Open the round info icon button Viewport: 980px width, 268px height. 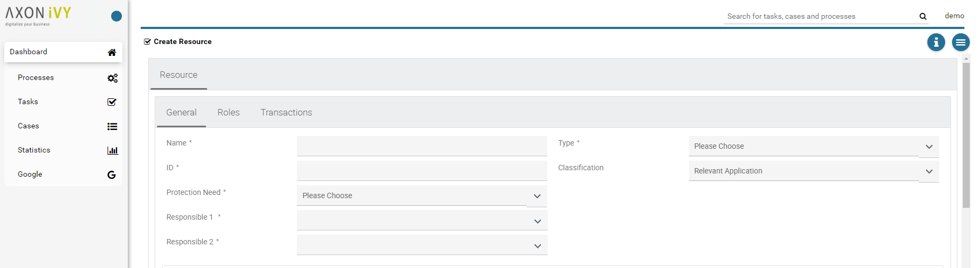(936, 42)
